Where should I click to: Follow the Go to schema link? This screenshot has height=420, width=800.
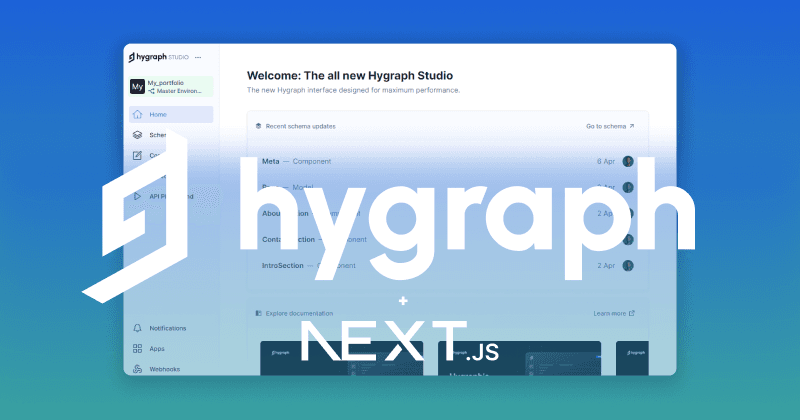(x=610, y=126)
